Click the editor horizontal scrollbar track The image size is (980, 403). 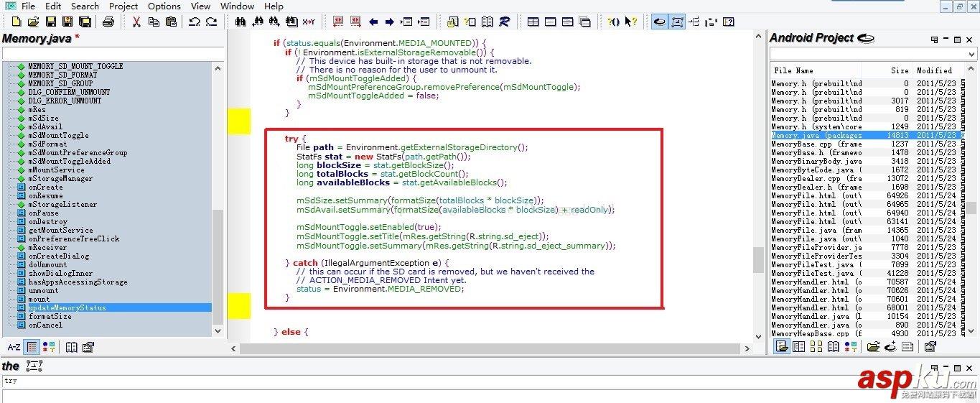[x=495, y=348]
